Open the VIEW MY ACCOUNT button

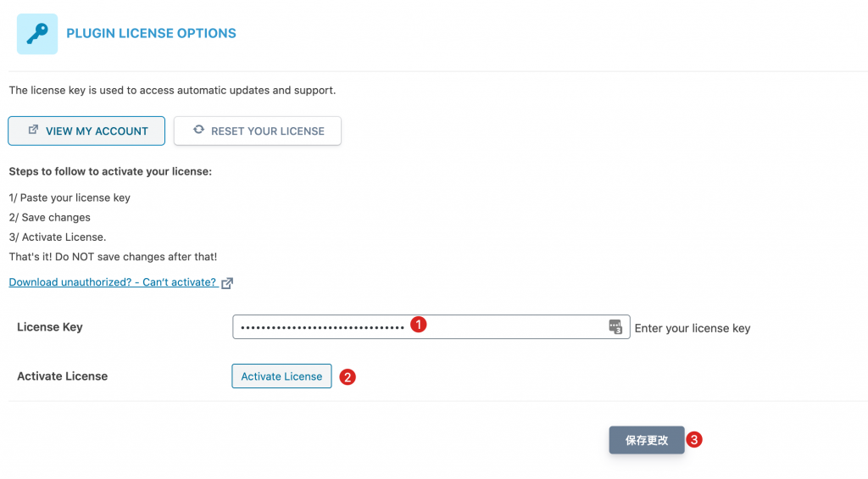pos(87,131)
